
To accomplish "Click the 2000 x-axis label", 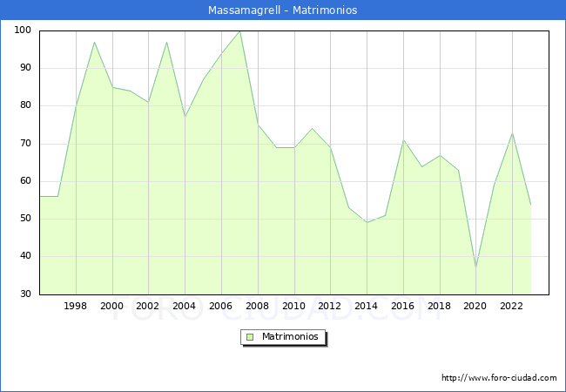I will coord(112,306).
